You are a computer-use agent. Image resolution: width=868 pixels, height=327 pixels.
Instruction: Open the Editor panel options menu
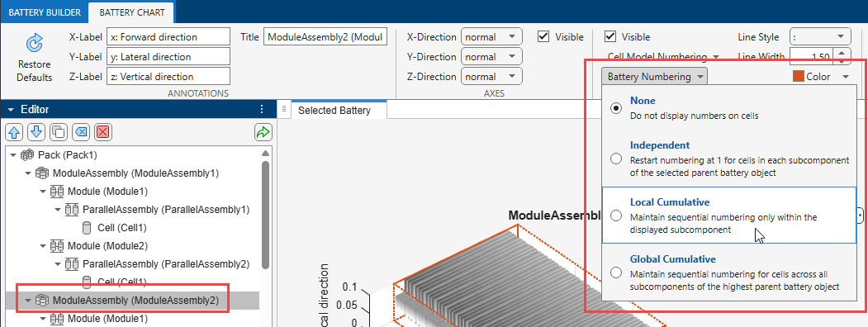click(x=262, y=110)
